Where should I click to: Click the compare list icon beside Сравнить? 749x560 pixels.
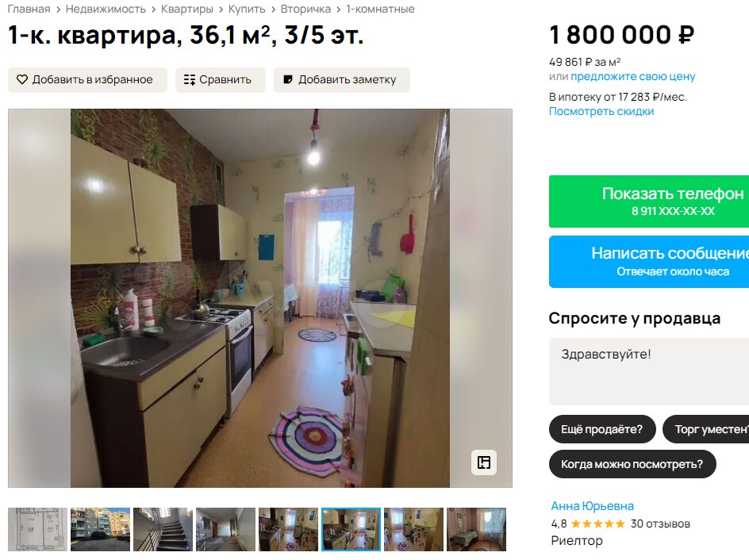point(190,80)
